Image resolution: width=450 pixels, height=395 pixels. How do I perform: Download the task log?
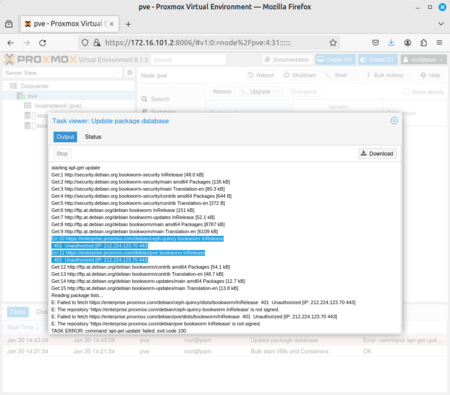coord(377,154)
